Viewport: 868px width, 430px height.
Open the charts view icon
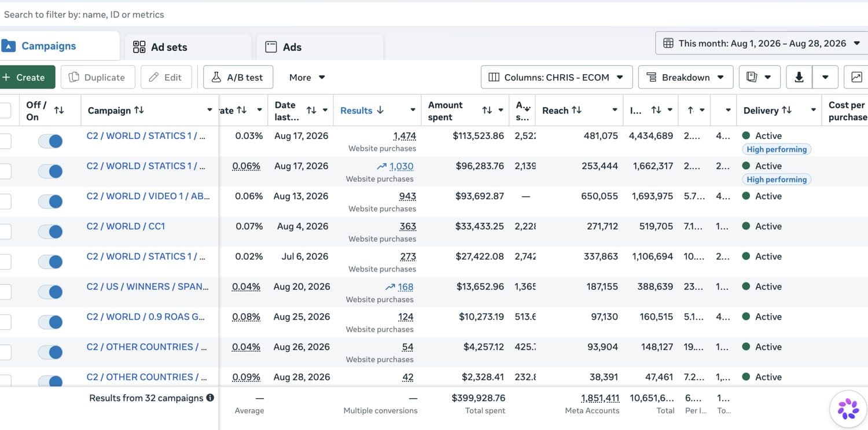856,77
